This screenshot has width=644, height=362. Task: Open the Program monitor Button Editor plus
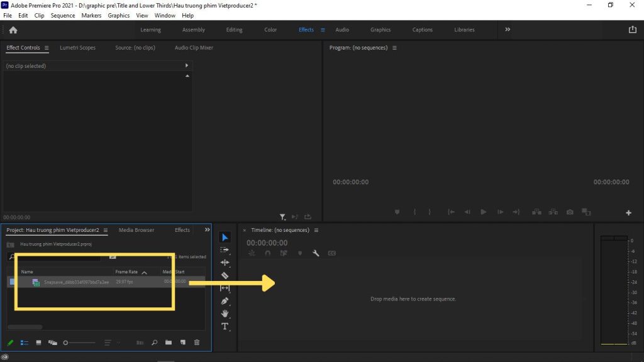(628, 212)
